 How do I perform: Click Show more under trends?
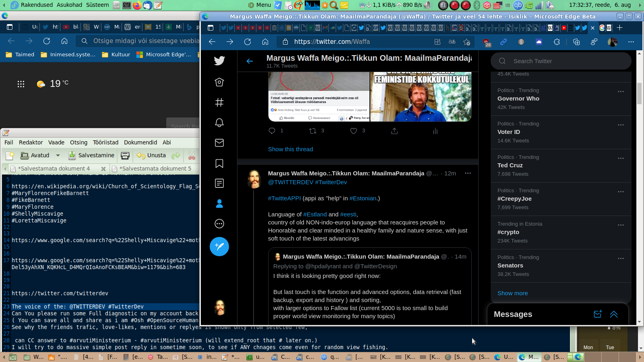[512, 293]
